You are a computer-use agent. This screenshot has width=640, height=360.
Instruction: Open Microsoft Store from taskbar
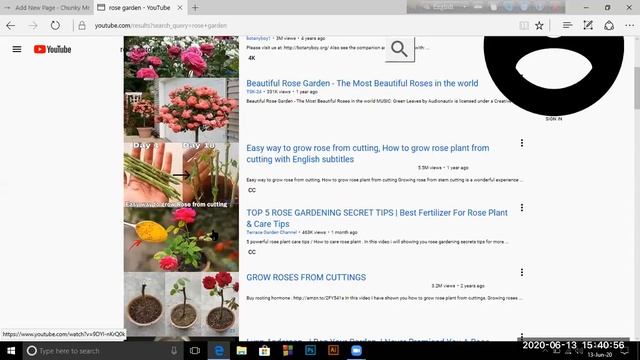264,351
